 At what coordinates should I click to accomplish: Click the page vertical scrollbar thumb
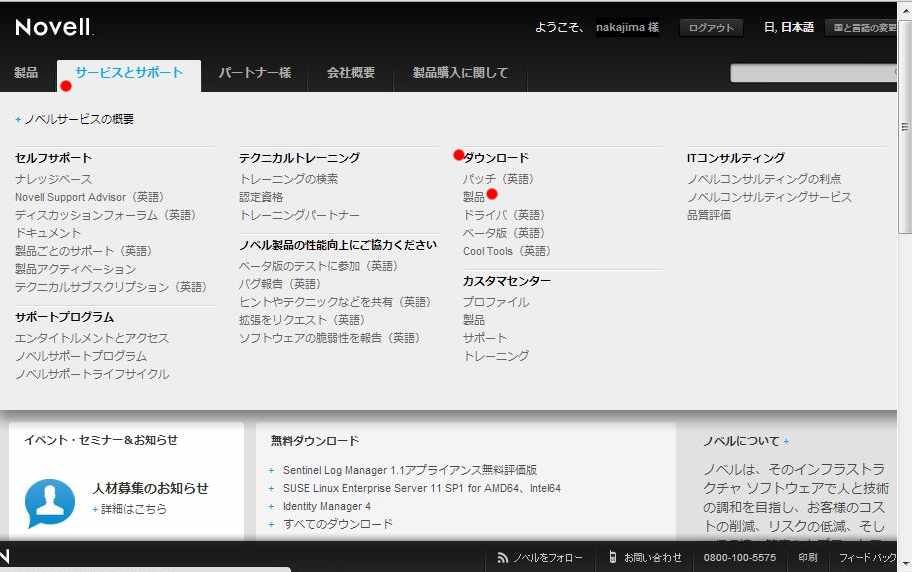(x=904, y=125)
